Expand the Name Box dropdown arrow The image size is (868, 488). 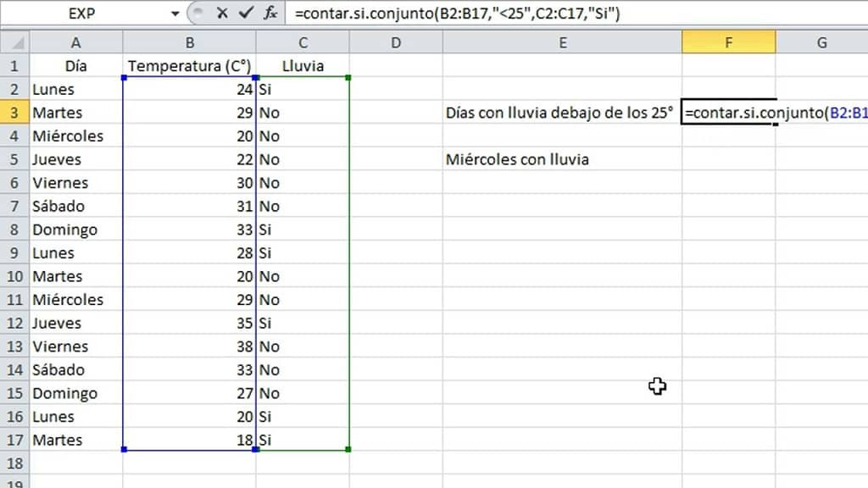click(x=175, y=14)
